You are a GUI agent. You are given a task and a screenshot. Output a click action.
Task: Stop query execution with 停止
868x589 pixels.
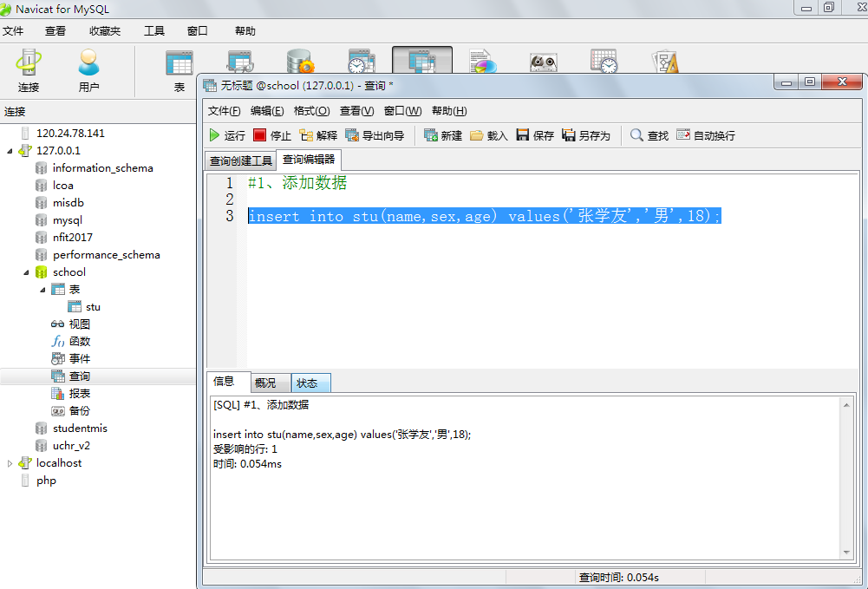pos(271,135)
